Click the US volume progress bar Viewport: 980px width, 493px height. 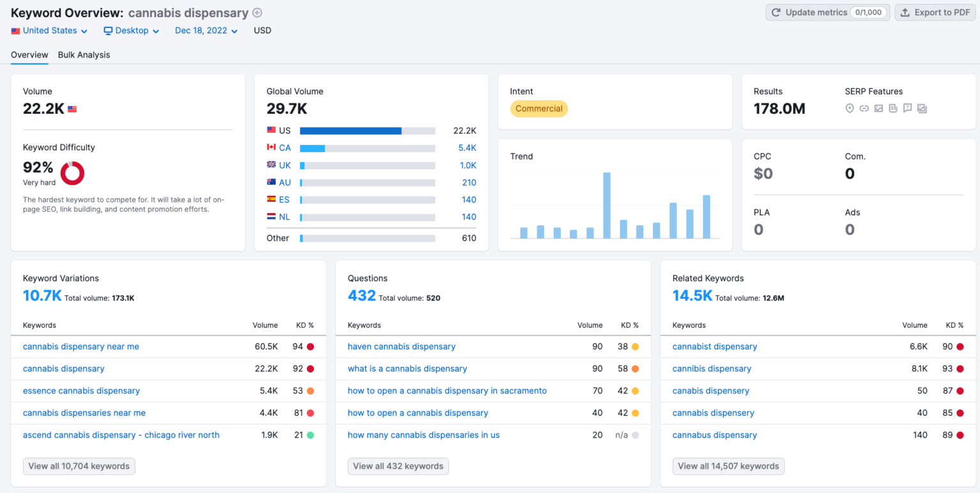click(367, 130)
